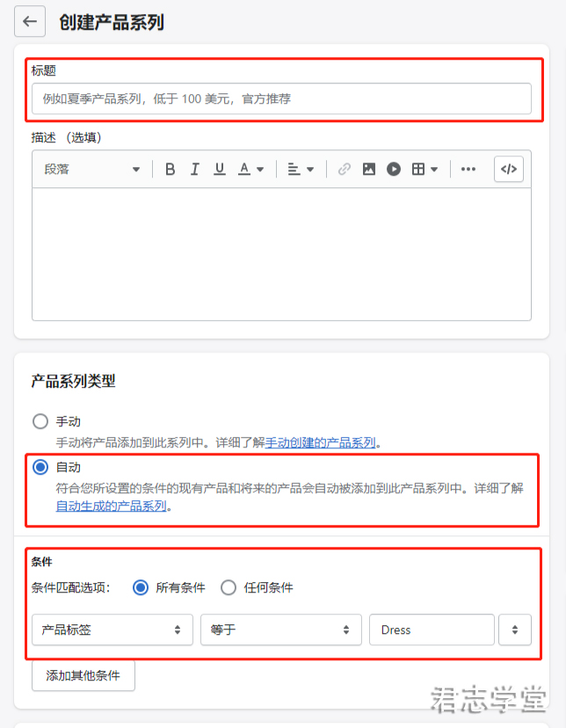The image size is (566, 728).
Task: Open the text color picker
Action: (250, 169)
